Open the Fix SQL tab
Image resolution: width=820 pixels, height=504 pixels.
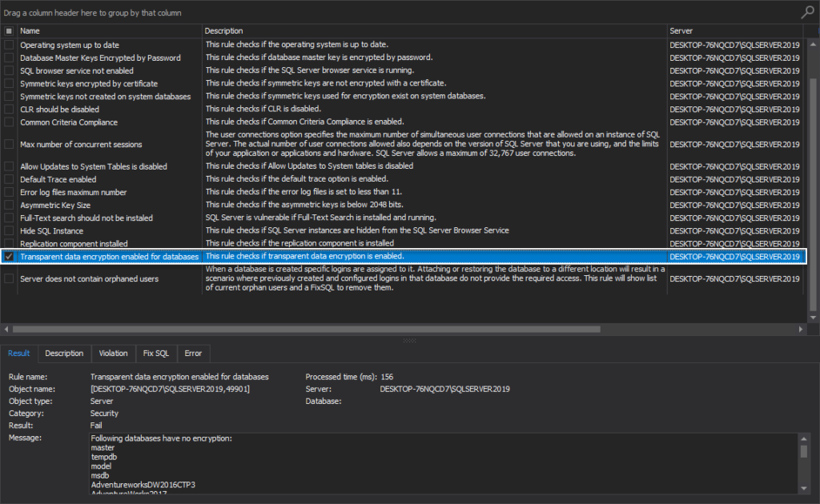[155, 353]
